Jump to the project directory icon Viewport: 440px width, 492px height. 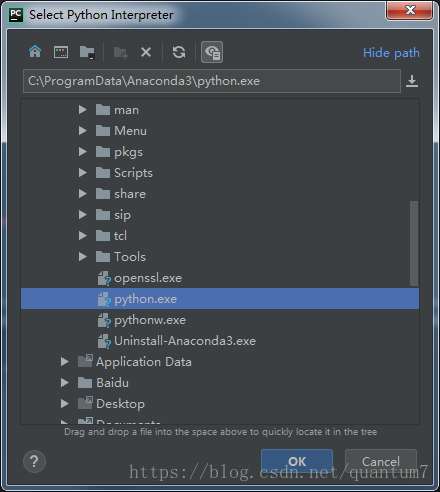[x=87, y=53]
